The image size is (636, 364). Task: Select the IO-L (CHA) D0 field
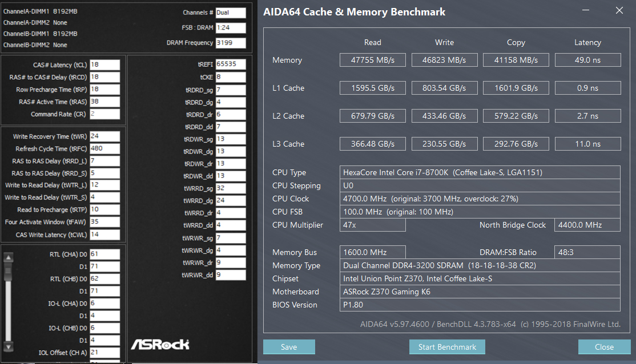click(104, 303)
